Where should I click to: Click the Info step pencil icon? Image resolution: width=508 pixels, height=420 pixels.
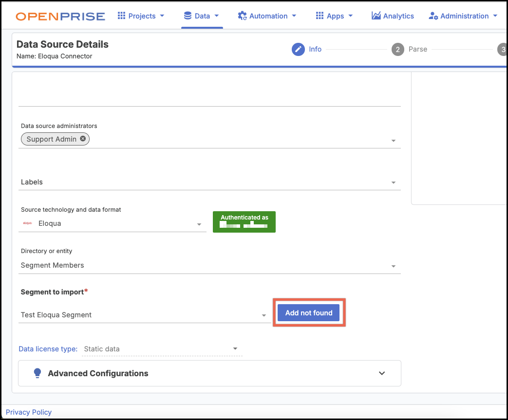coord(298,49)
